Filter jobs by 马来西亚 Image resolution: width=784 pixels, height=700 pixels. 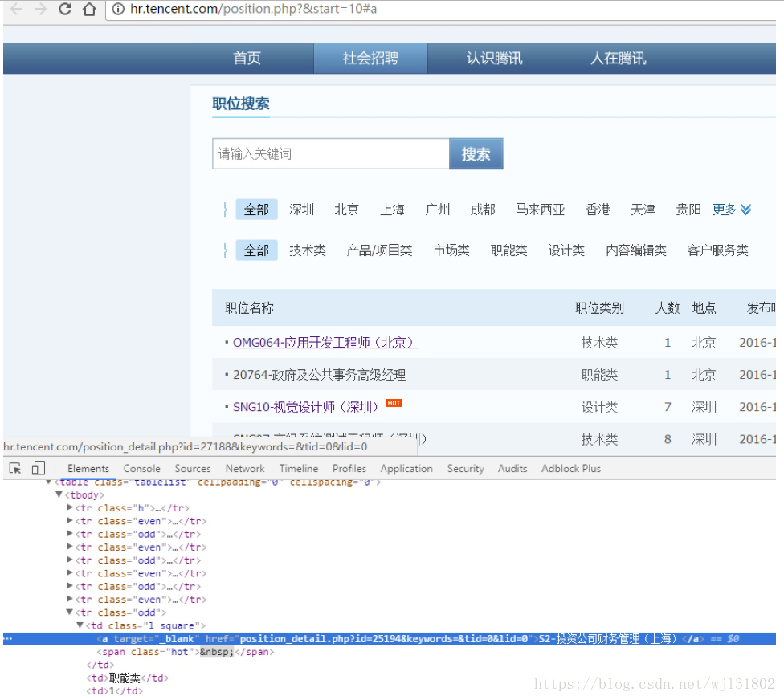pyautogui.click(x=541, y=210)
